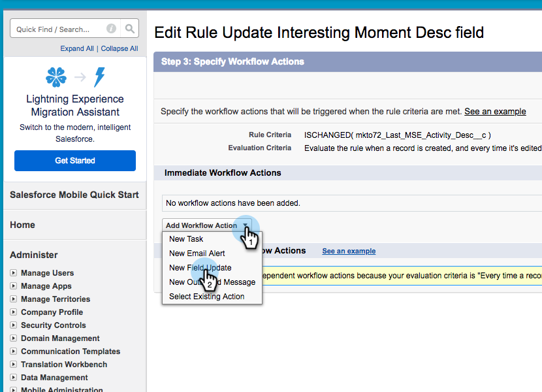Open the Data Management sidebar item

coord(54,378)
